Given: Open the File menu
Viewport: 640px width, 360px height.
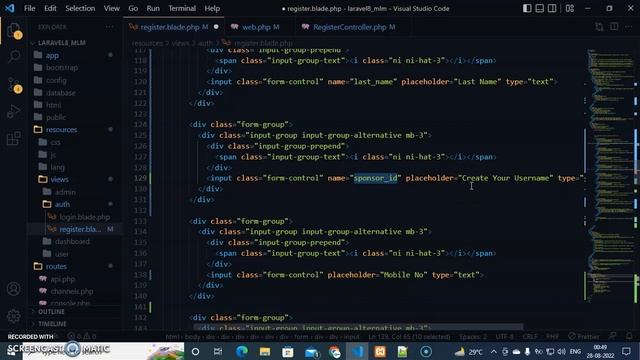Looking at the screenshot, I should click(x=29, y=8).
